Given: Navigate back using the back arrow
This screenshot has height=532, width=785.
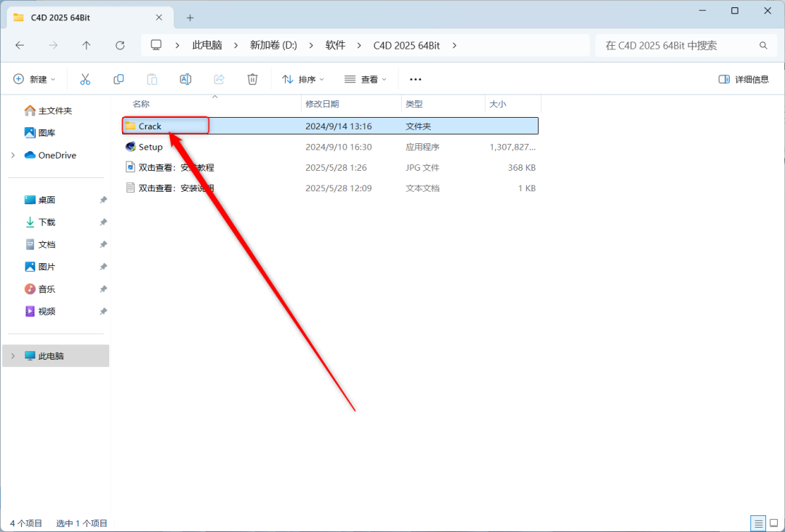Looking at the screenshot, I should click(x=20, y=45).
